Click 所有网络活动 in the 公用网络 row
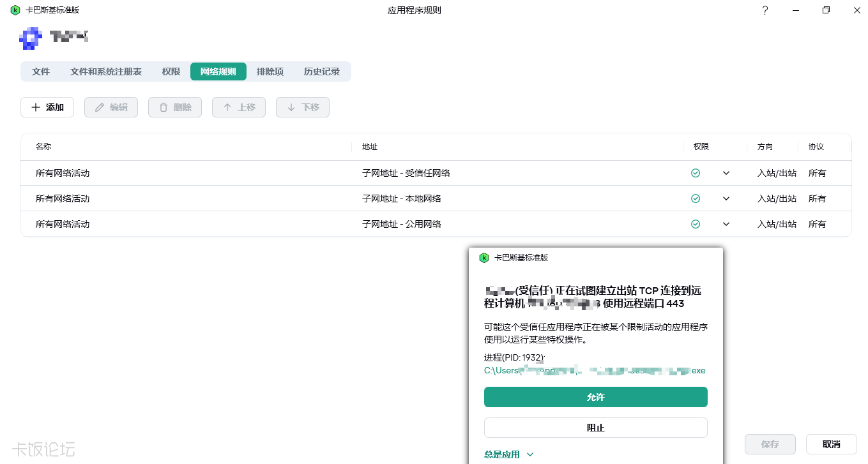Screen dimensions: 868x464 [x=63, y=224]
